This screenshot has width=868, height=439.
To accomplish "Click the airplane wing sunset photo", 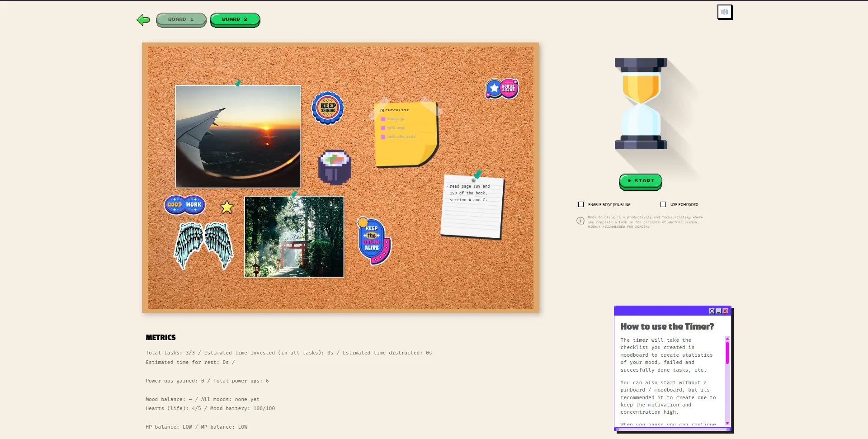I will click(238, 137).
